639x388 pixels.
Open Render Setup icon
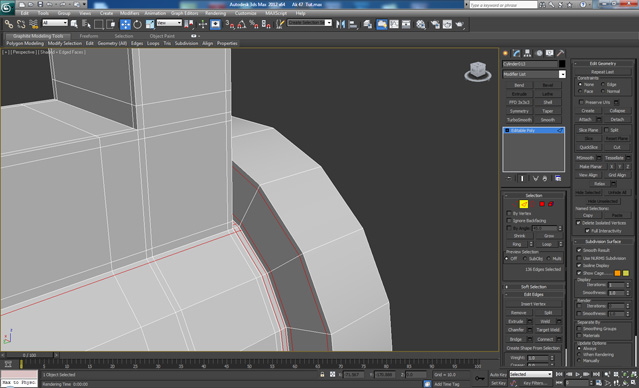point(435,24)
